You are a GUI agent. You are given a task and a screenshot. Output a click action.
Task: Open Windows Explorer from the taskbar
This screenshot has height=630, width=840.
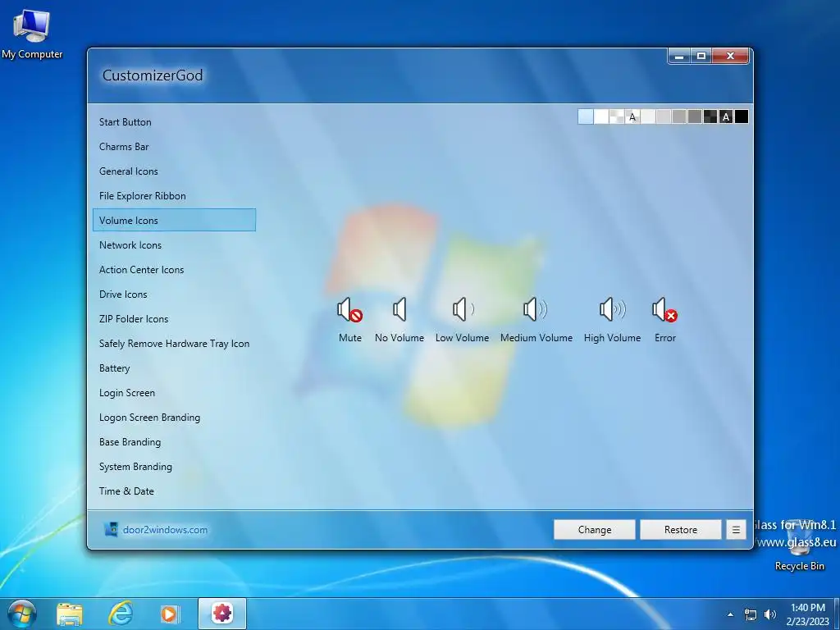[70, 614]
